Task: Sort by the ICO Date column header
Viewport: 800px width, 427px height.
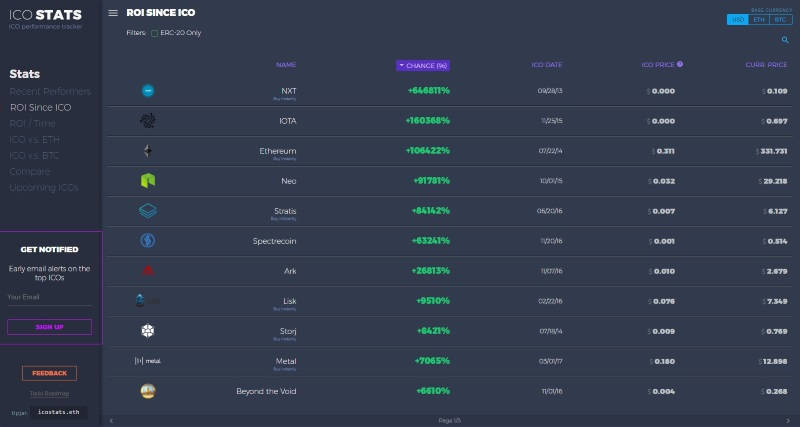Action: click(547, 65)
